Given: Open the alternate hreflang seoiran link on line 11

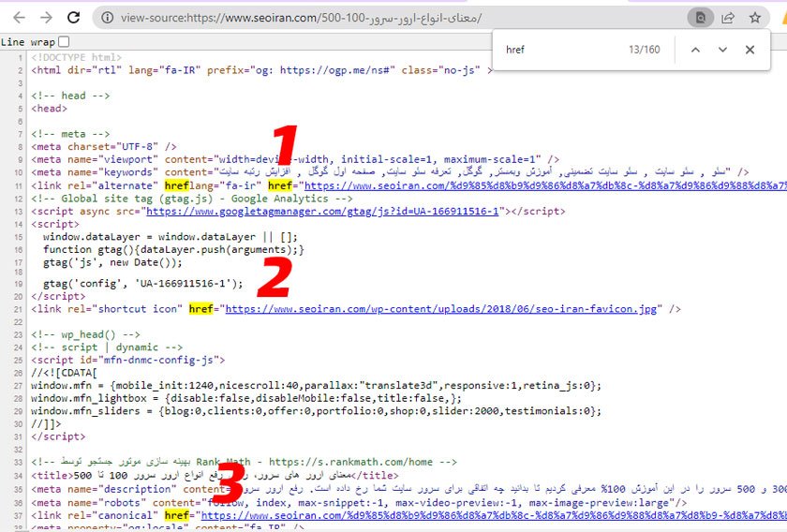Looking at the screenshot, I should 545,185.
